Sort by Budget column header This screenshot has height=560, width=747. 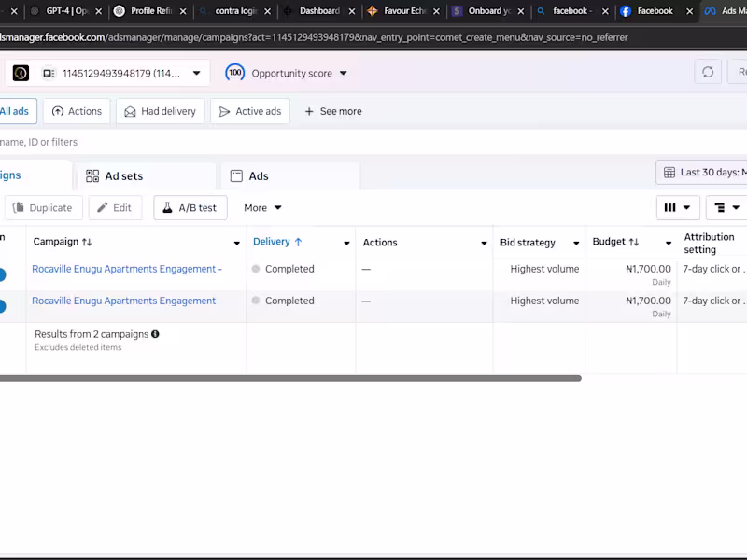pos(615,242)
